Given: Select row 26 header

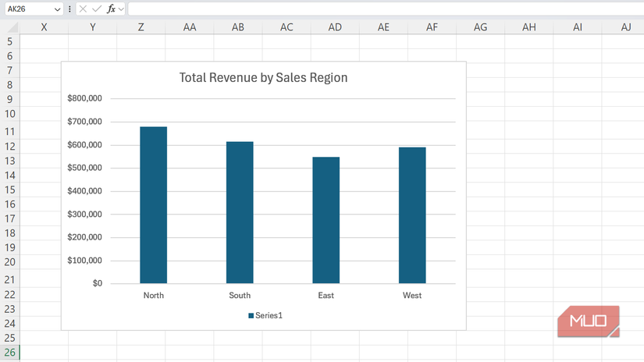Looking at the screenshot, I should pos(10,353).
